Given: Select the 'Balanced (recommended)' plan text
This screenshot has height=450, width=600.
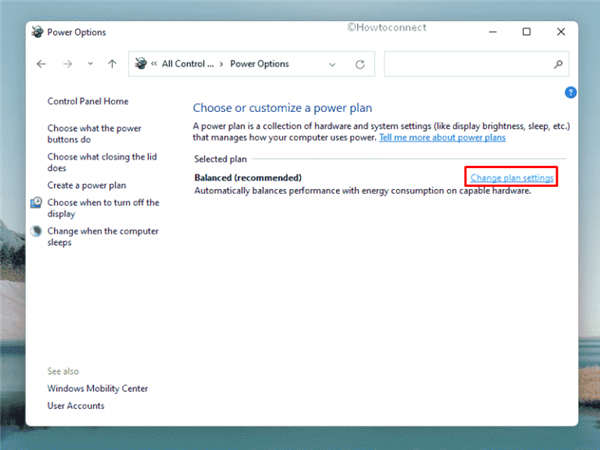Looking at the screenshot, I should point(248,178).
